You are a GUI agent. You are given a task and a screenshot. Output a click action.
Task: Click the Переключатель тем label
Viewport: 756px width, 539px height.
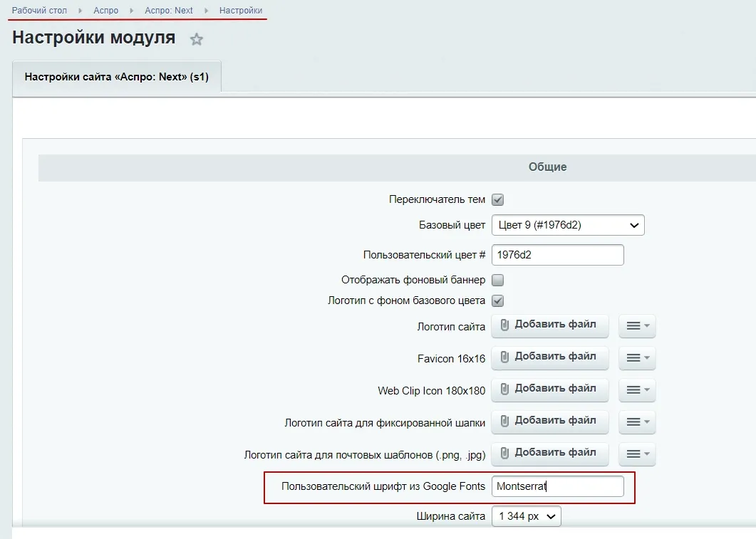(437, 199)
